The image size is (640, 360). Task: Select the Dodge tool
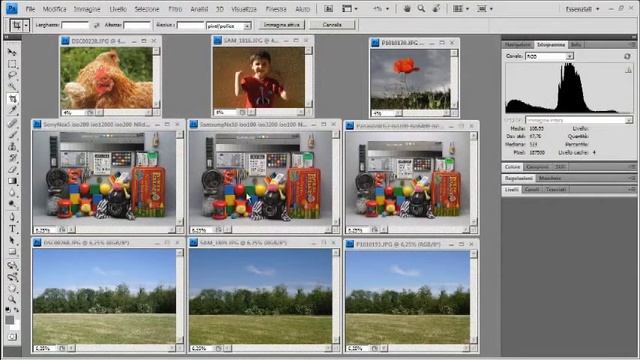click(12, 203)
